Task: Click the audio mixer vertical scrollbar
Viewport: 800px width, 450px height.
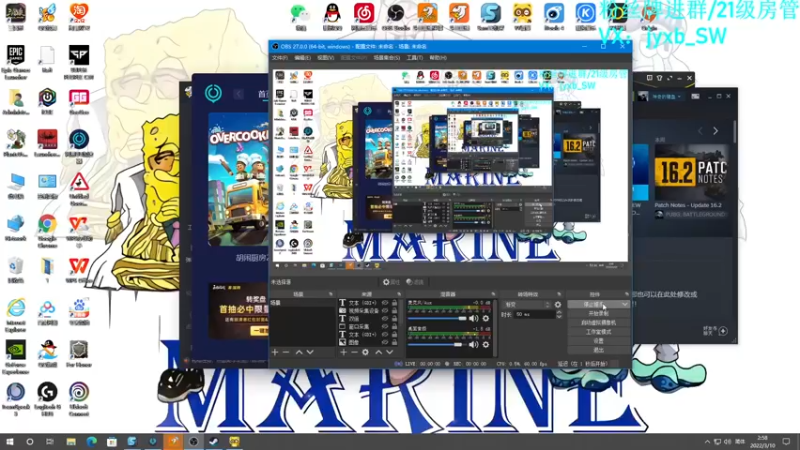Action: tap(494, 327)
